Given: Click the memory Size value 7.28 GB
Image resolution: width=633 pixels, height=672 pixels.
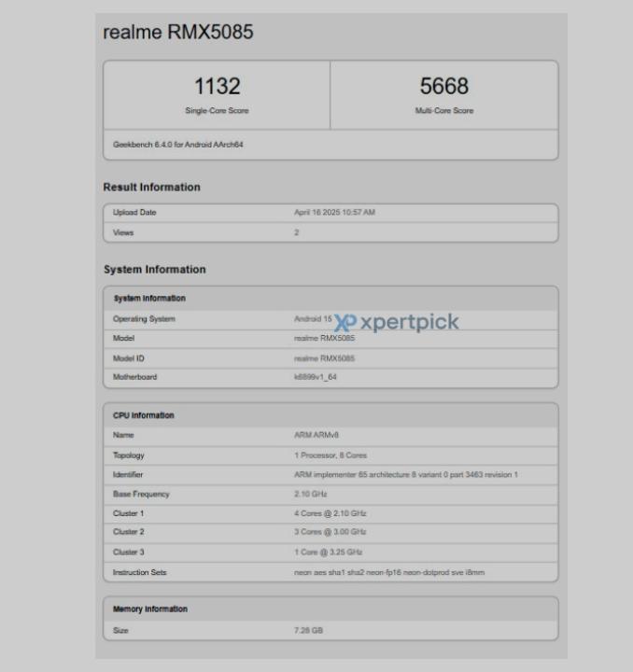Looking at the screenshot, I should pos(308,631).
